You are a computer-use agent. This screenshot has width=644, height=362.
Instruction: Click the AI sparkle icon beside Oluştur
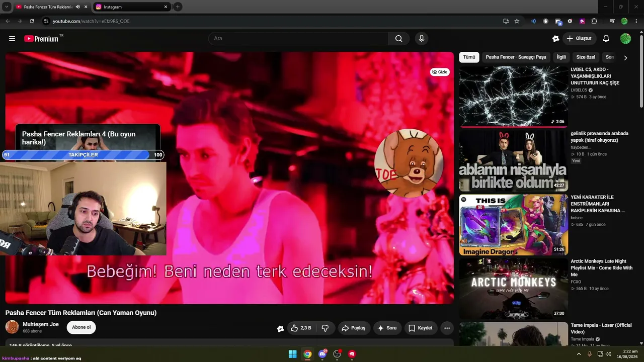(x=555, y=39)
